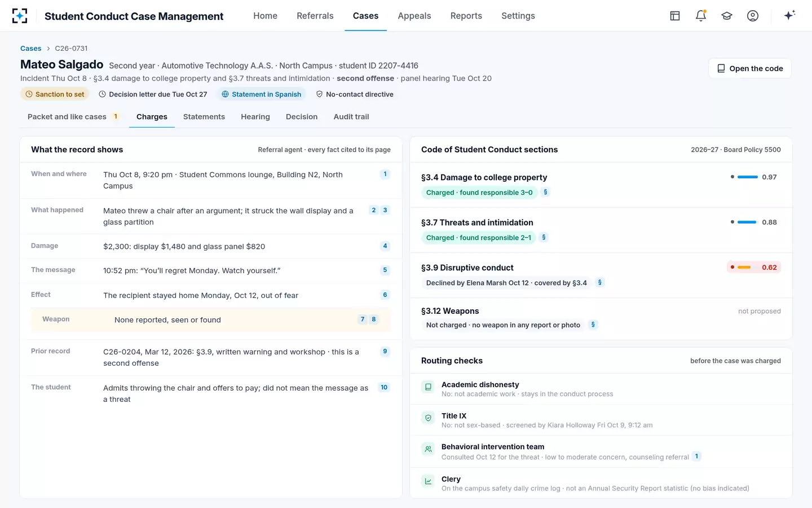Open the § reference for §3.4 charge
The image size is (812, 508).
tap(545, 192)
